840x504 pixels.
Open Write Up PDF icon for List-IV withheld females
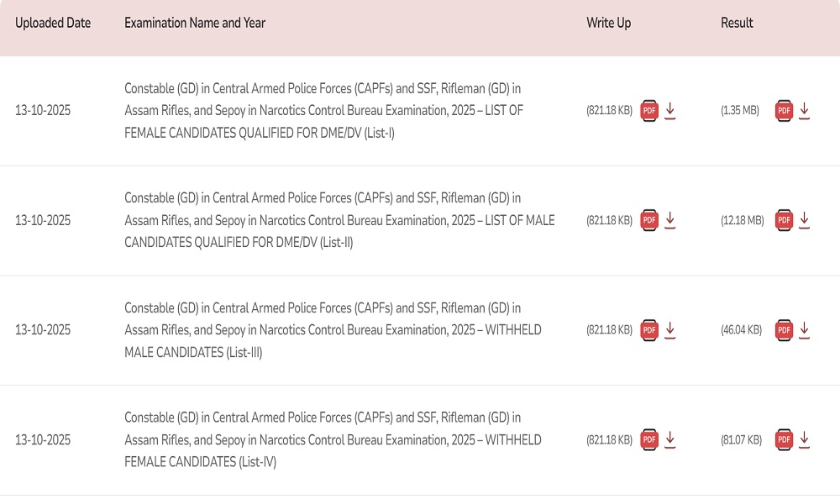click(x=649, y=440)
